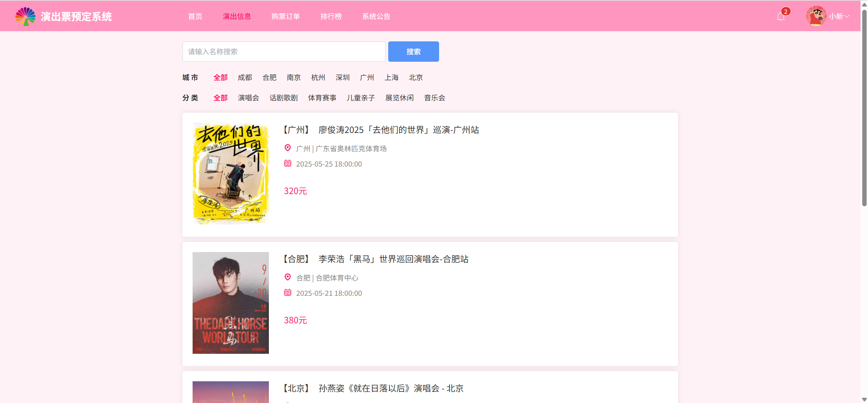Open 李荣浩「黑马」合肥站 show title link
Viewport: 868px width, 403px height.
click(x=393, y=259)
